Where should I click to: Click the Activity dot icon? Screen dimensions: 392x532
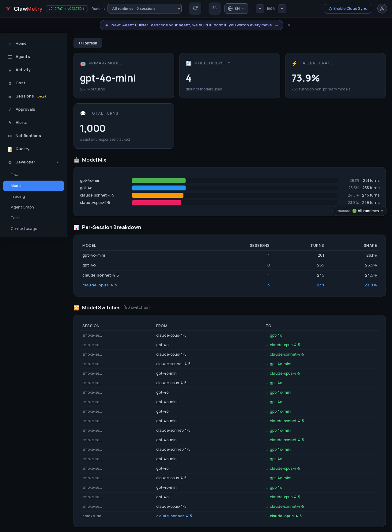tap(10, 70)
